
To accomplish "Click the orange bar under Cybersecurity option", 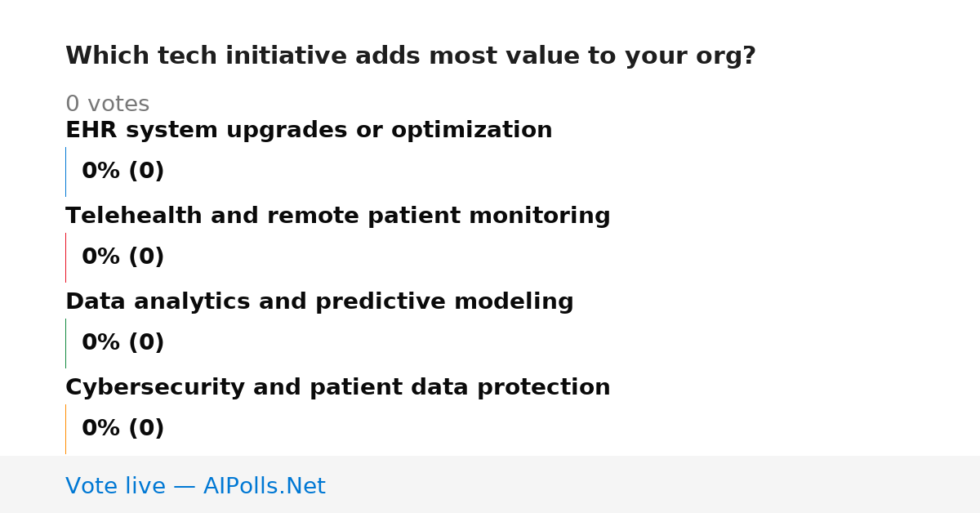I will (x=65, y=429).
